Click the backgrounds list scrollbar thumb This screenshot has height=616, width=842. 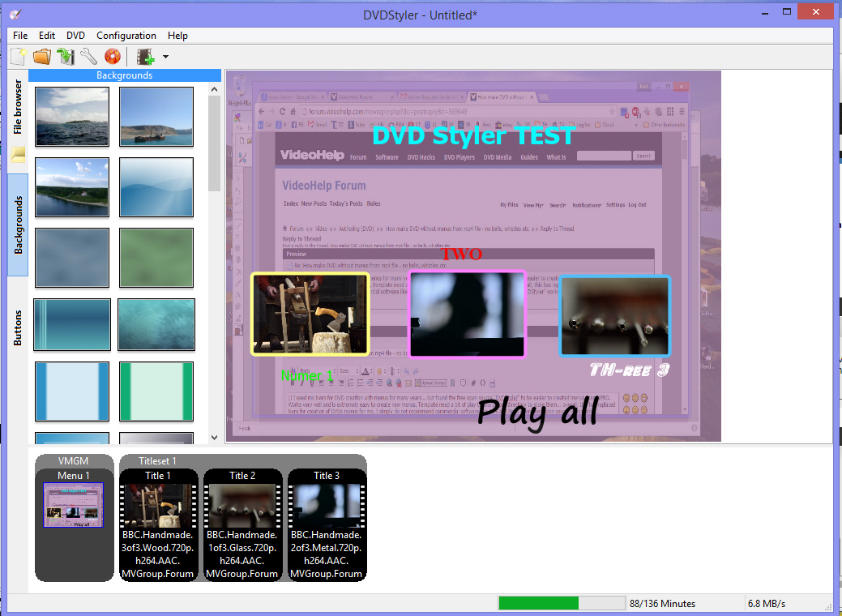pos(214,143)
